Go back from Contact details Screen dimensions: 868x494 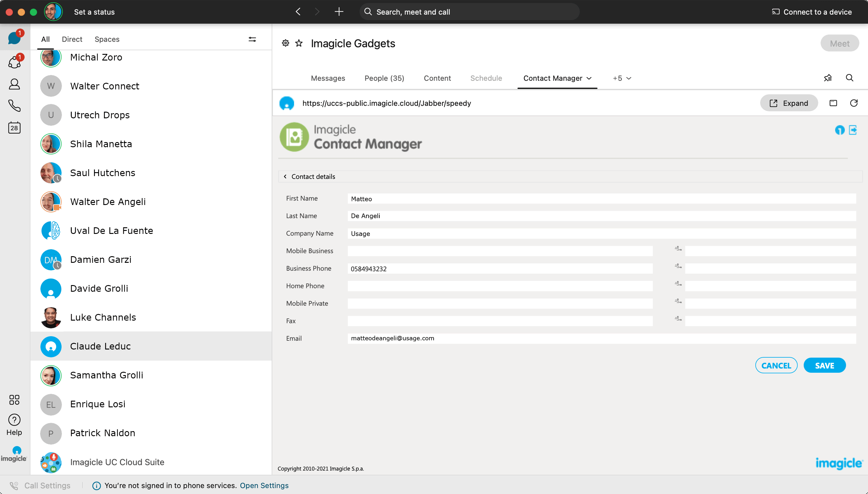pos(285,176)
